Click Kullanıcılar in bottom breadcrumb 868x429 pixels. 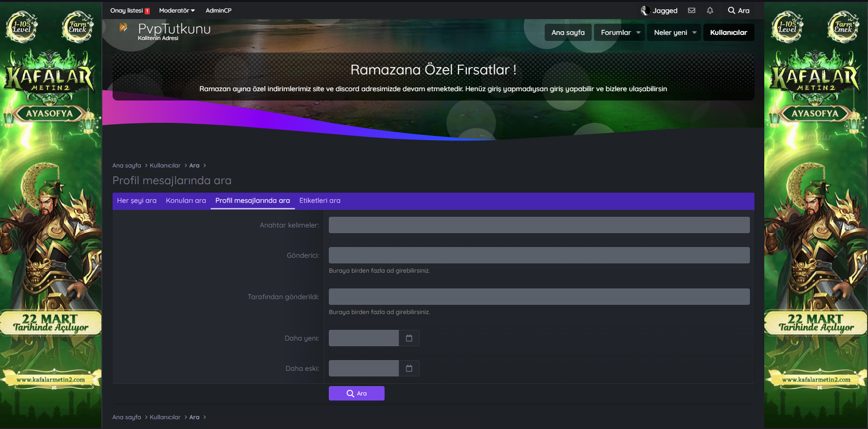coord(165,417)
